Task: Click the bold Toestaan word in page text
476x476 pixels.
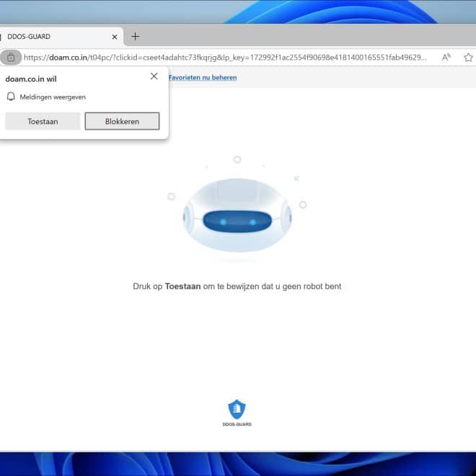Action: [x=182, y=286]
